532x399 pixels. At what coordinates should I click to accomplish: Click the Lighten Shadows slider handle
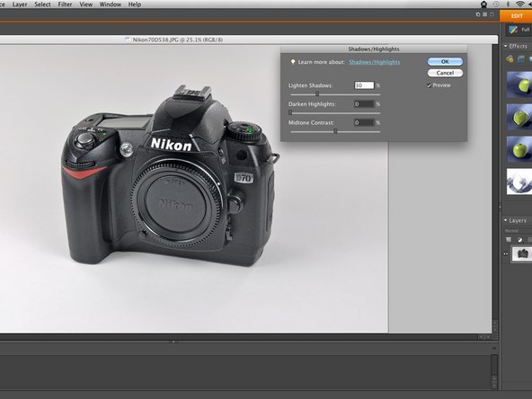pyautogui.click(x=317, y=93)
